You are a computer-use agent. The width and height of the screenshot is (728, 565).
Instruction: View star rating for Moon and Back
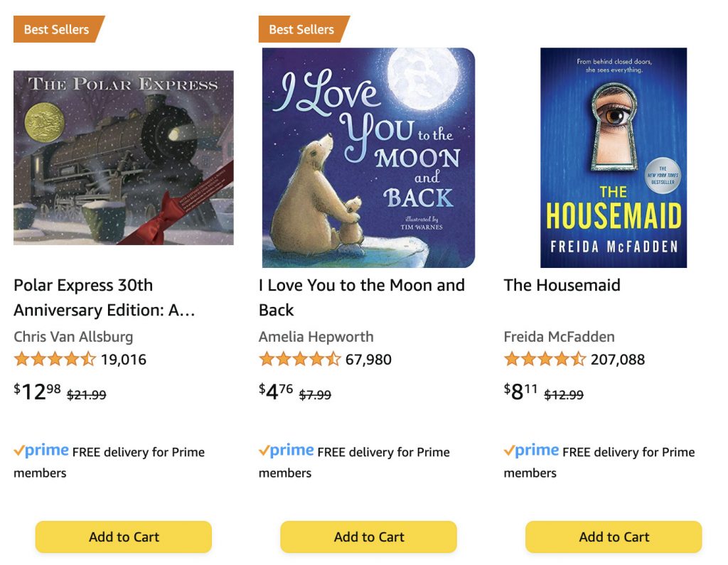[299, 359]
